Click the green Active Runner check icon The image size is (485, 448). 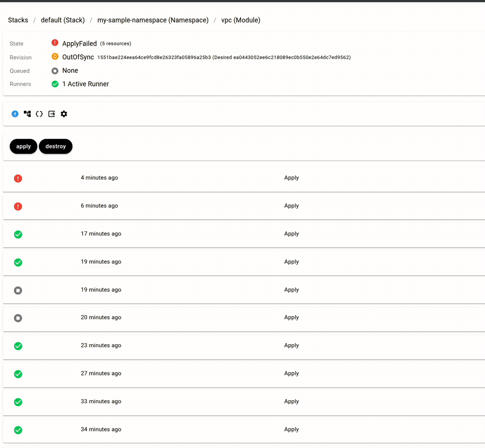tap(55, 84)
